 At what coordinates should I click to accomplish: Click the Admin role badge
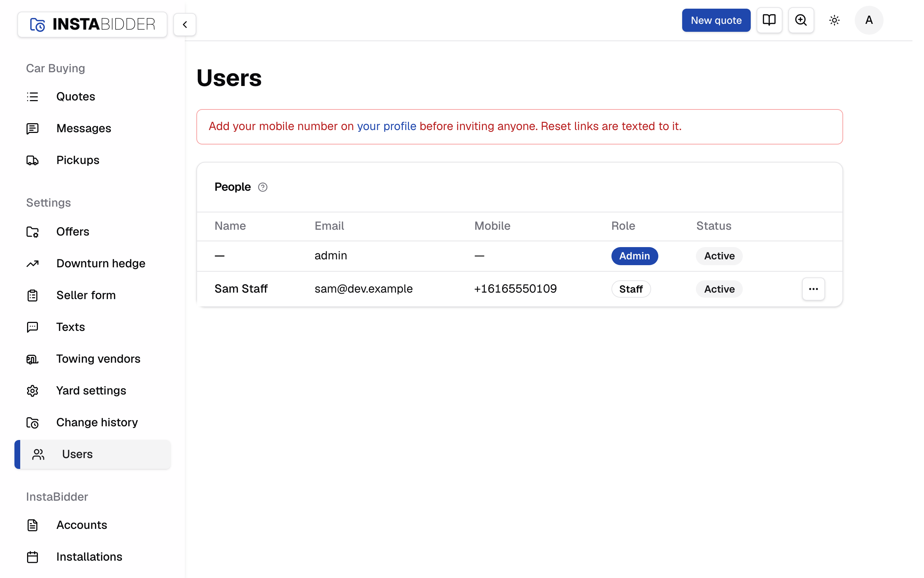coord(634,256)
